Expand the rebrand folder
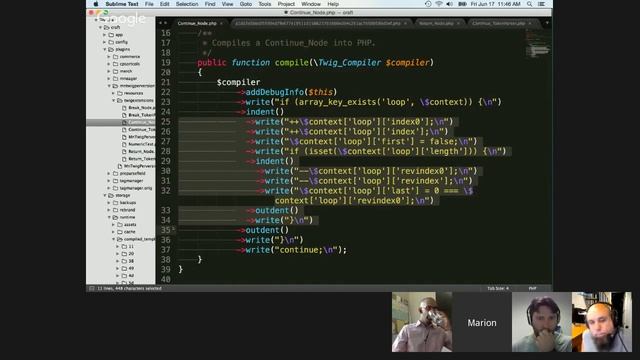Screen dimensions: 640x360 109,210
